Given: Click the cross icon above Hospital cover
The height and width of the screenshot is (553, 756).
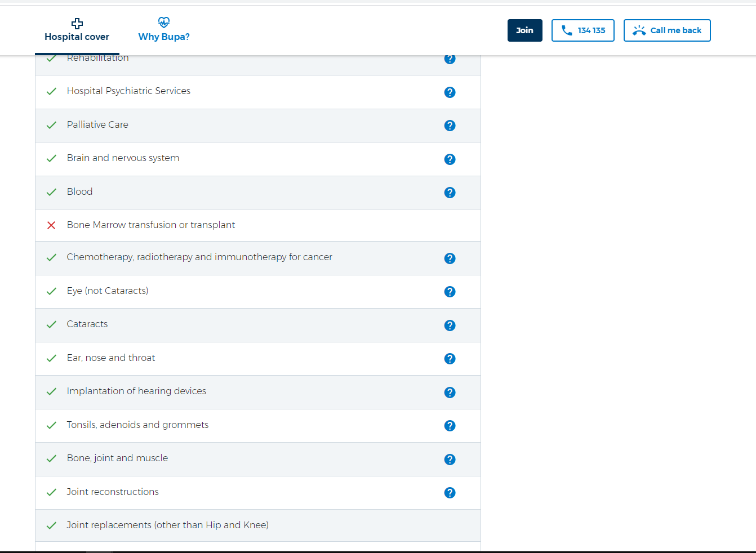Looking at the screenshot, I should (77, 23).
